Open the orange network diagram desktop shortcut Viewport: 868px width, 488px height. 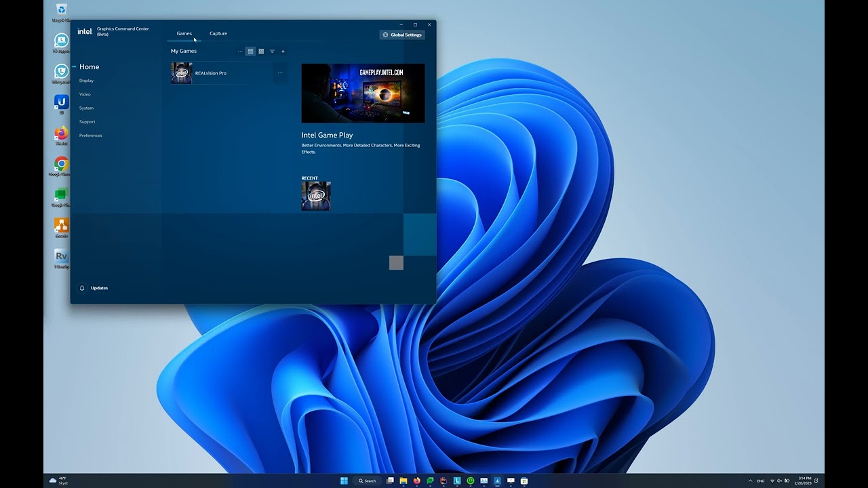click(x=62, y=227)
